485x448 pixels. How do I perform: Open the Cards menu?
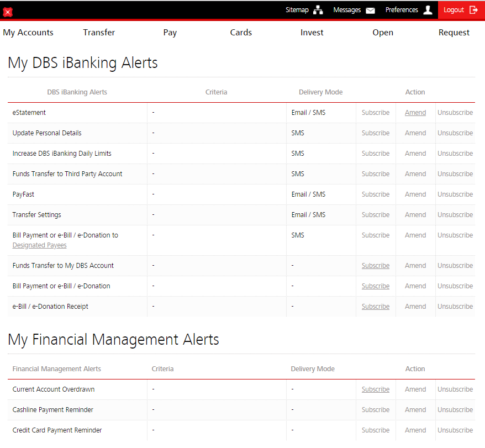(241, 33)
